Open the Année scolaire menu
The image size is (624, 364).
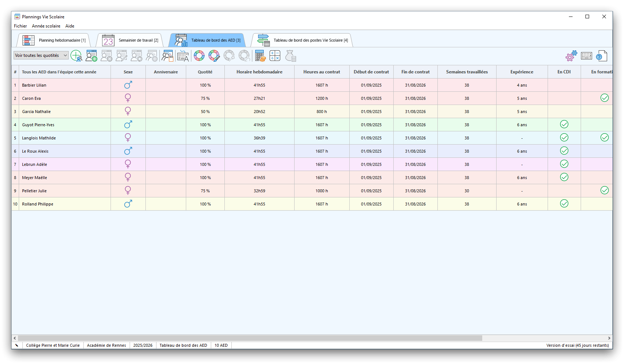46,26
